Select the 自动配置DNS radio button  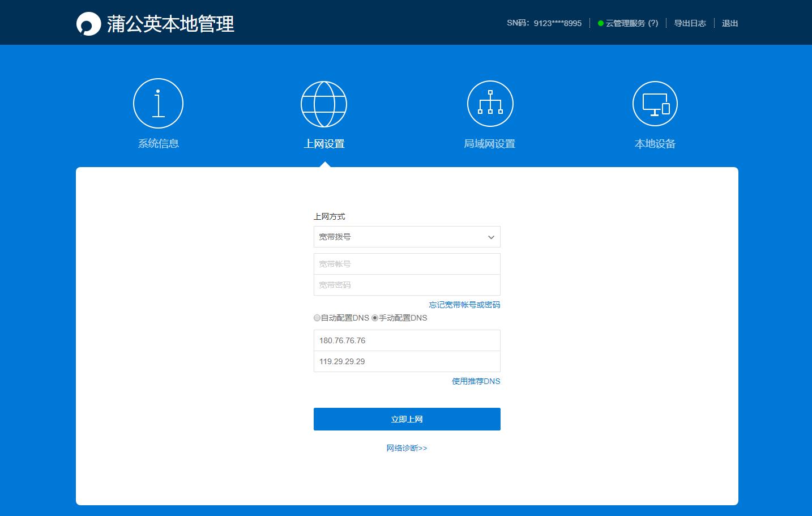pyautogui.click(x=317, y=318)
